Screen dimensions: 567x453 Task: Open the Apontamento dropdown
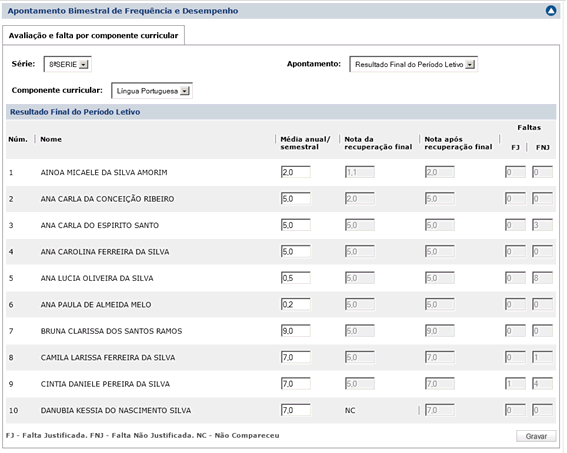[x=413, y=64]
